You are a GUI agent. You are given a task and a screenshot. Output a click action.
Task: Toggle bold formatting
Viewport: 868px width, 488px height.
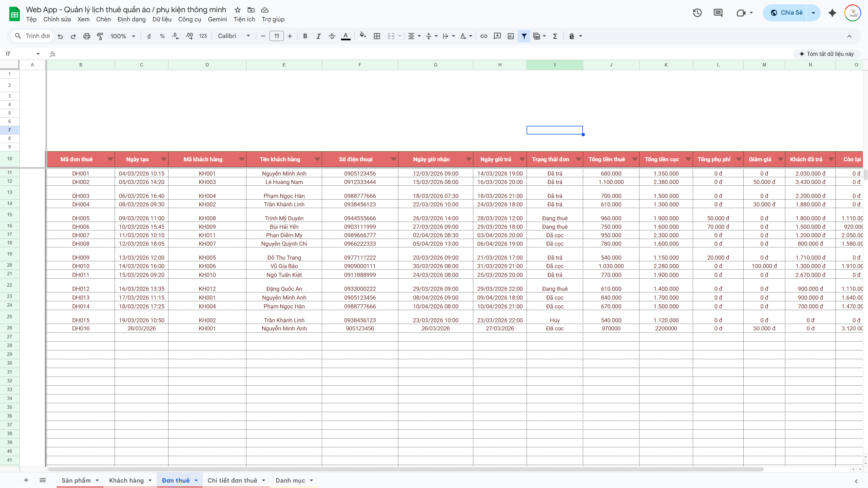click(305, 36)
